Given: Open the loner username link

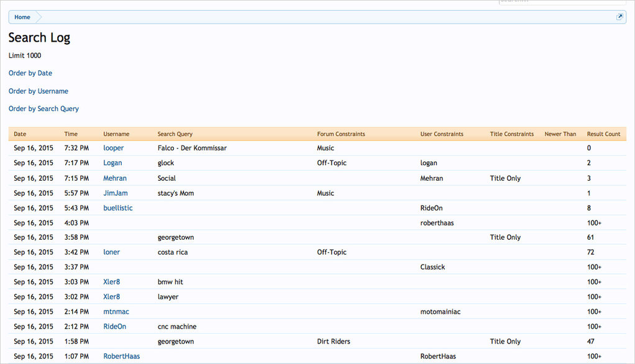Looking at the screenshot, I should tap(112, 252).
